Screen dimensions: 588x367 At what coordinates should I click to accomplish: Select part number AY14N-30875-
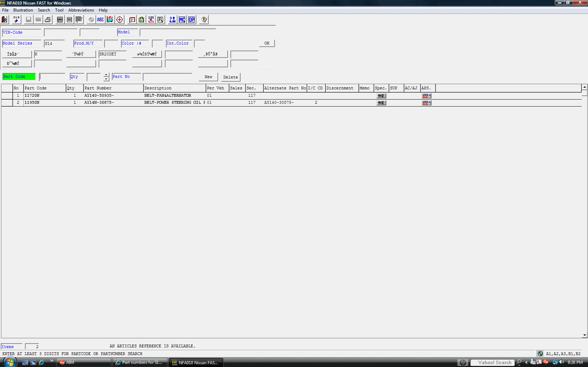(x=99, y=102)
